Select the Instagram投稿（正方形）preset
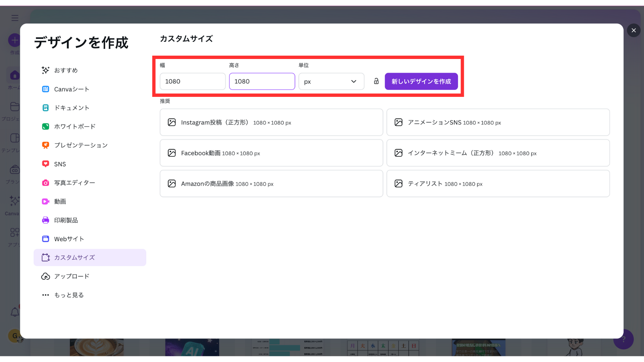 (x=271, y=122)
